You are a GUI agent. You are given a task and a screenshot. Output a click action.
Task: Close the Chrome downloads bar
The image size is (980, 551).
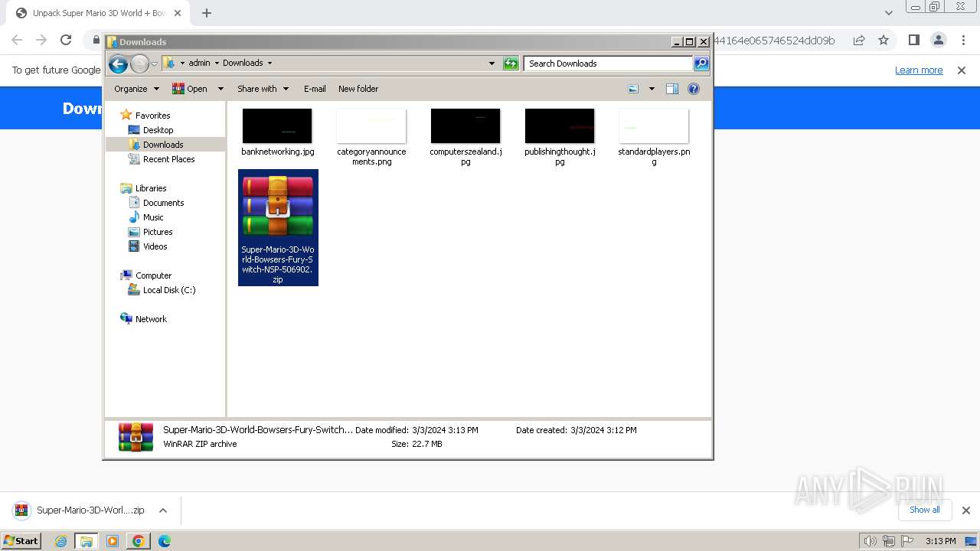pyautogui.click(x=966, y=510)
